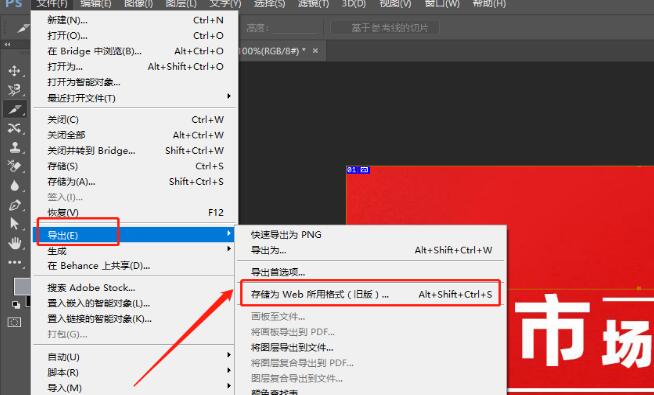Viewport: 654px width, 395px height.
Task: Select the Content-Aware Move tool
Action: pos(15,128)
